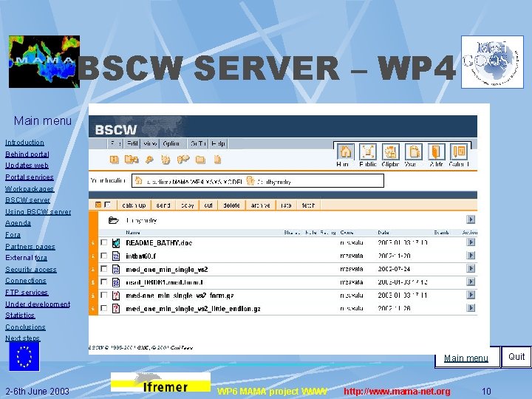The image size is (532, 399).
Task: Click the Quit button
Action: pos(516,357)
